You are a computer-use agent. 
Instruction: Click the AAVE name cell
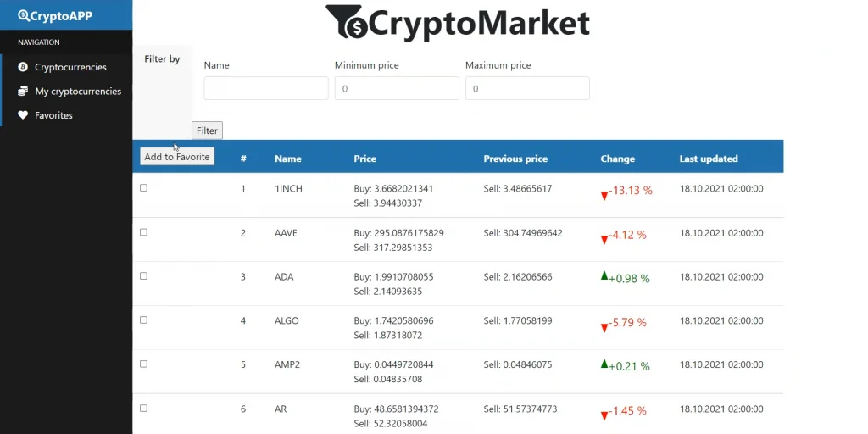(286, 233)
